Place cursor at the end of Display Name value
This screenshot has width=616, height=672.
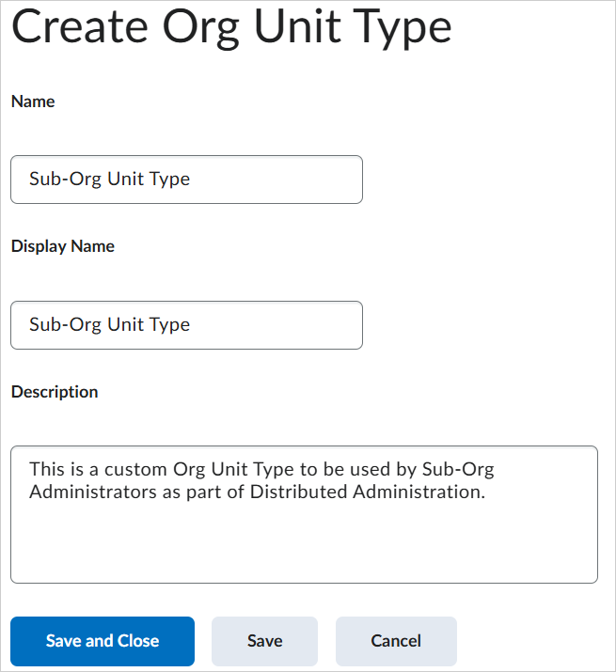(x=191, y=325)
